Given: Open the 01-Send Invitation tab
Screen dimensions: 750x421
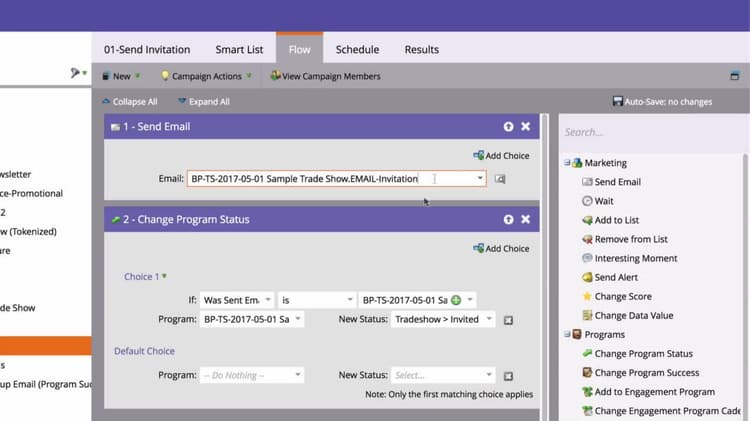Looking at the screenshot, I should point(147,49).
